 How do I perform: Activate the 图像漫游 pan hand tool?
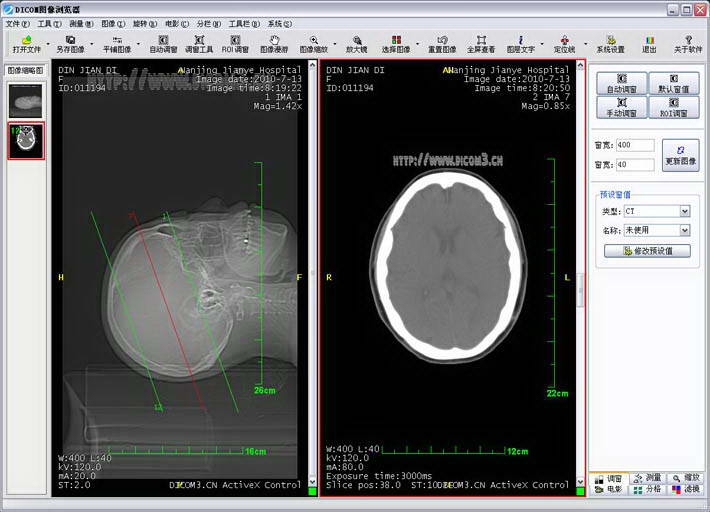pos(274,44)
